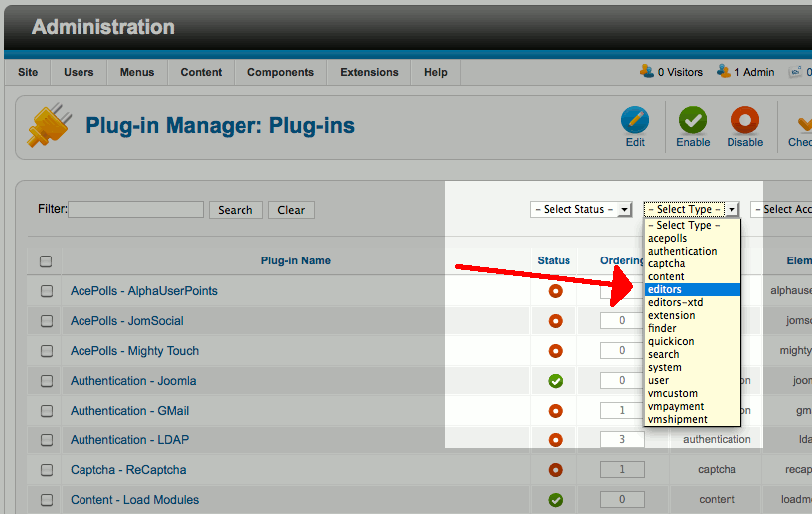Toggle status icon for AcePolls - JomSocial
Screen dimensions: 812x514
point(556,321)
